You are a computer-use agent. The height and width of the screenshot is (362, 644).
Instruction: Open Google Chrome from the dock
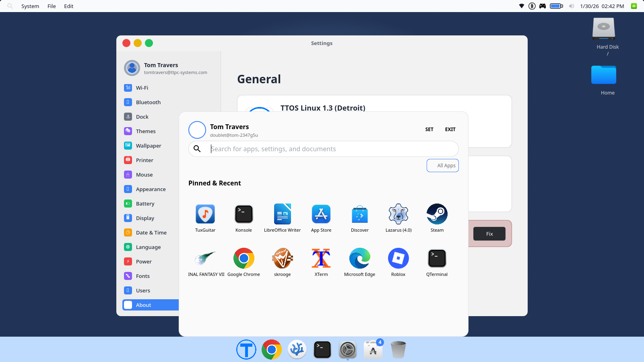[x=272, y=350]
